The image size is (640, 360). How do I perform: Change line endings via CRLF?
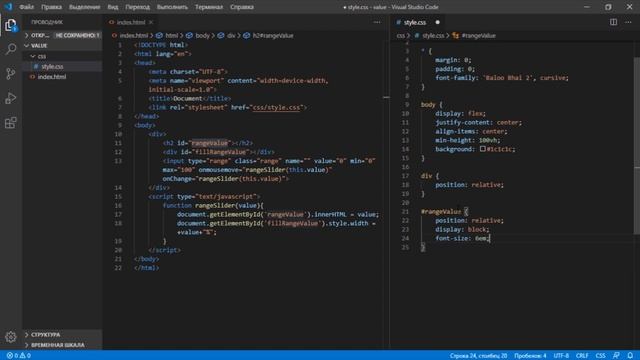(582, 356)
